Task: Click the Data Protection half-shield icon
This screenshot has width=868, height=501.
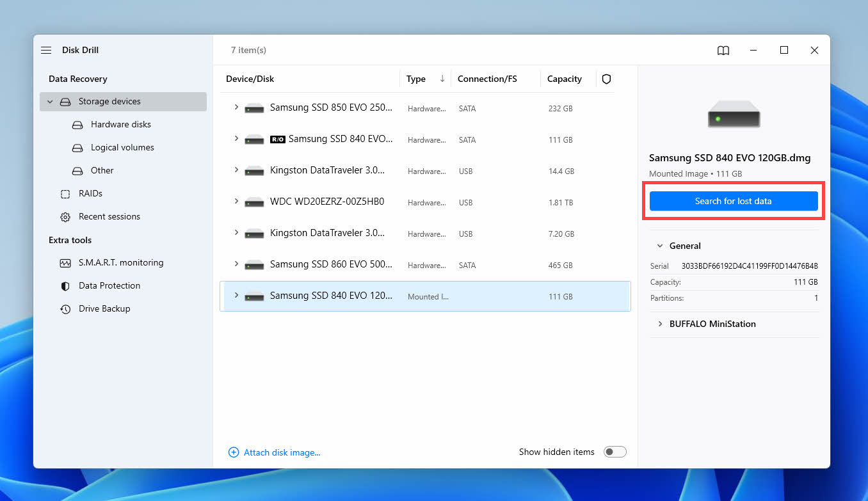Action: click(65, 286)
